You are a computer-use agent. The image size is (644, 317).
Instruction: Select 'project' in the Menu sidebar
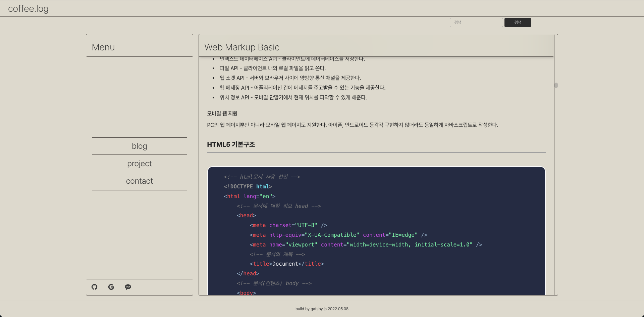[139, 164]
